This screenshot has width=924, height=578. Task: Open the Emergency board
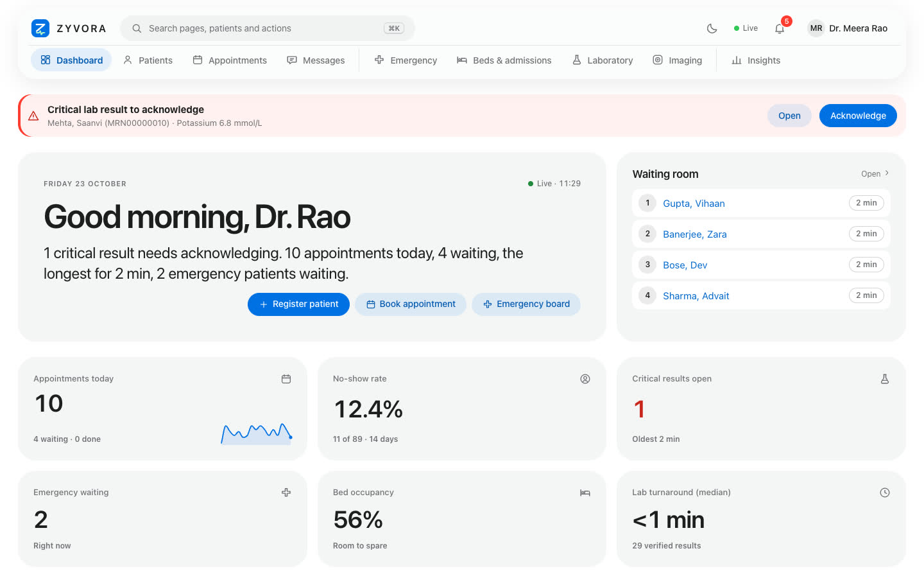point(526,304)
